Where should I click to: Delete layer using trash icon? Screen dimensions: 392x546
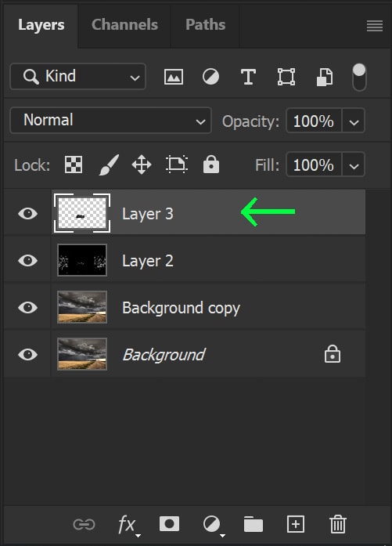[x=338, y=524]
